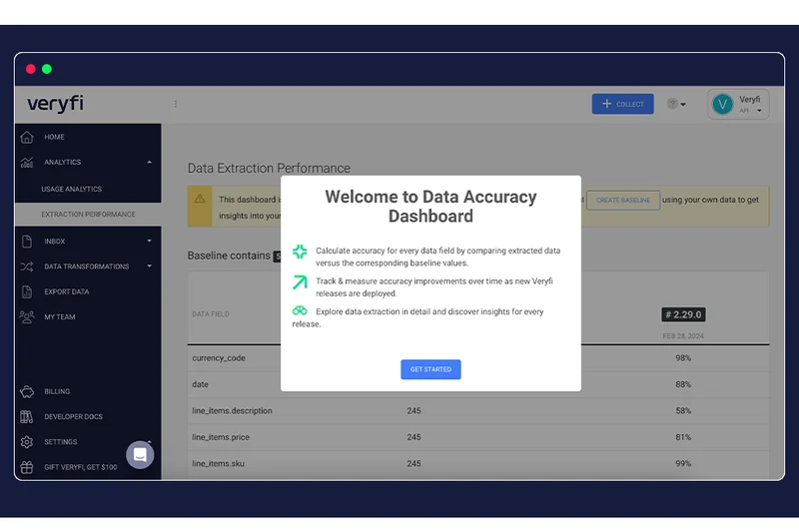The image size is (799, 532).
Task: Open the Veryfi account profile dropdown
Action: [739, 105]
